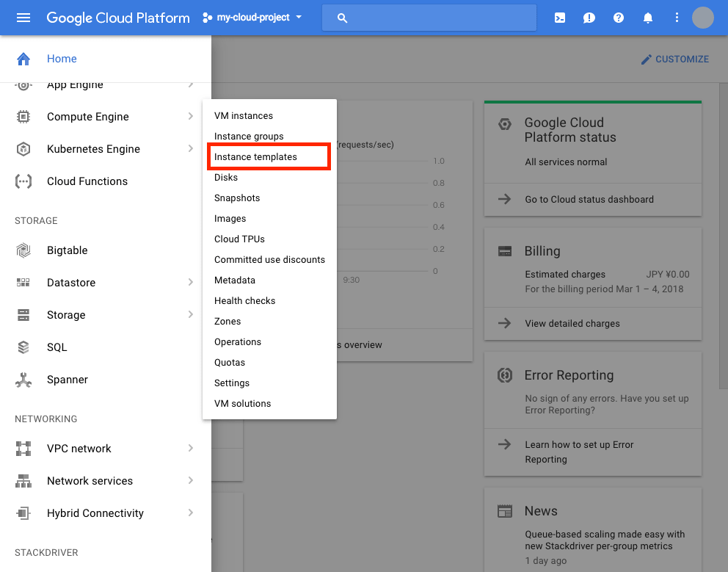Click the Home icon in sidebar

[x=23, y=59]
